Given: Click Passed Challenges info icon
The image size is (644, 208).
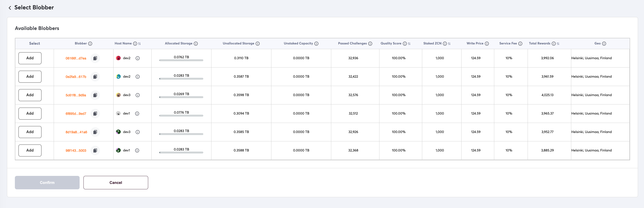Looking at the screenshot, I should click(x=370, y=43).
